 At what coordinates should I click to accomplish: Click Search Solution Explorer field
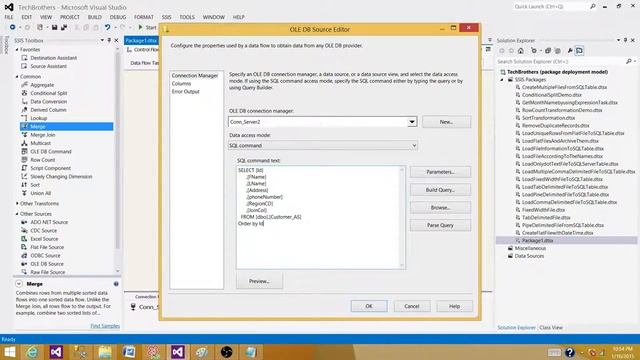(x=561, y=62)
